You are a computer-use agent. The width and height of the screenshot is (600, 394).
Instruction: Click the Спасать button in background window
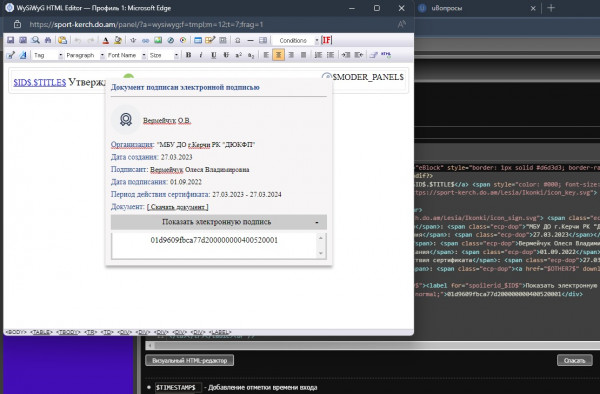pyautogui.click(x=575, y=360)
